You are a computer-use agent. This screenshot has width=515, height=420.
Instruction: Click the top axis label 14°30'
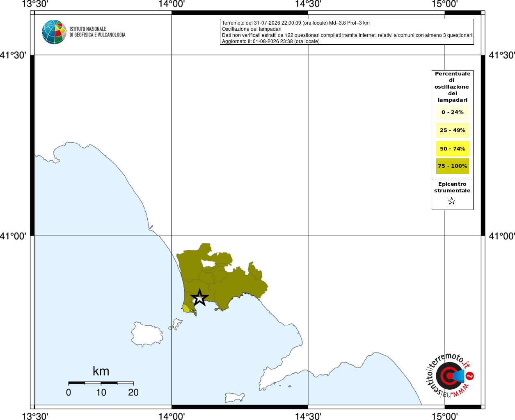308,4
